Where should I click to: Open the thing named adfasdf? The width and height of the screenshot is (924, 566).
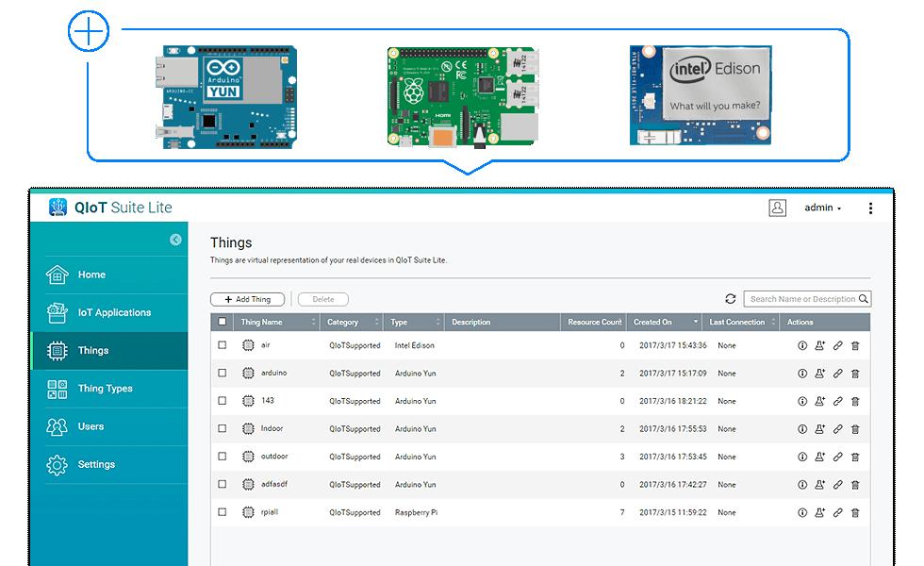pos(274,484)
